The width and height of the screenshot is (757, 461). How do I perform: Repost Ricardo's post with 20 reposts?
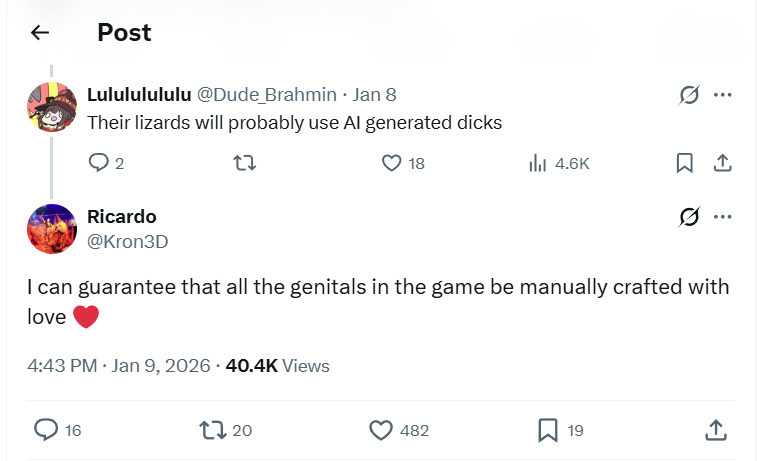click(212, 430)
